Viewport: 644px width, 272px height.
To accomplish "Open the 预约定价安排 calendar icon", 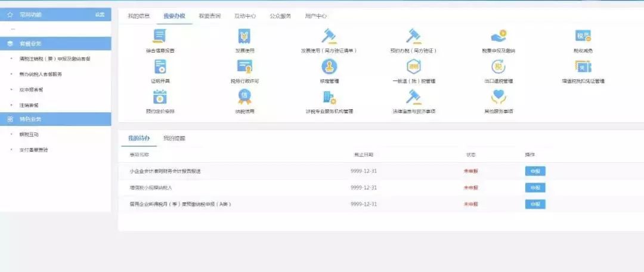I will pyautogui.click(x=160, y=97).
